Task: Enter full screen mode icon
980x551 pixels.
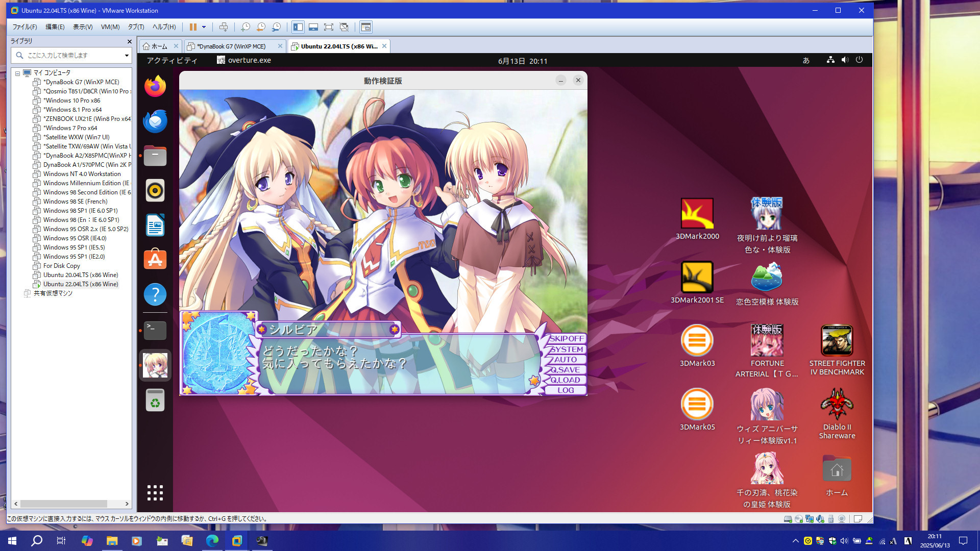Action: pos(329,27)
